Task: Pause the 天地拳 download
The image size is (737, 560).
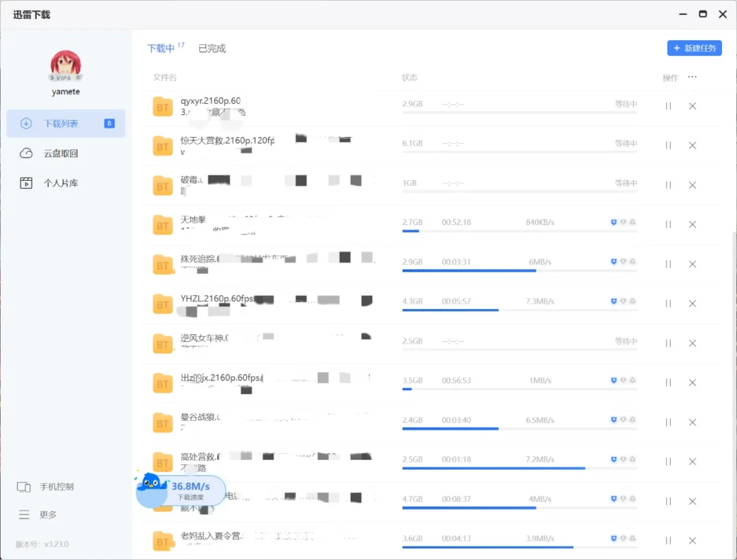Action: pos(668,224)
